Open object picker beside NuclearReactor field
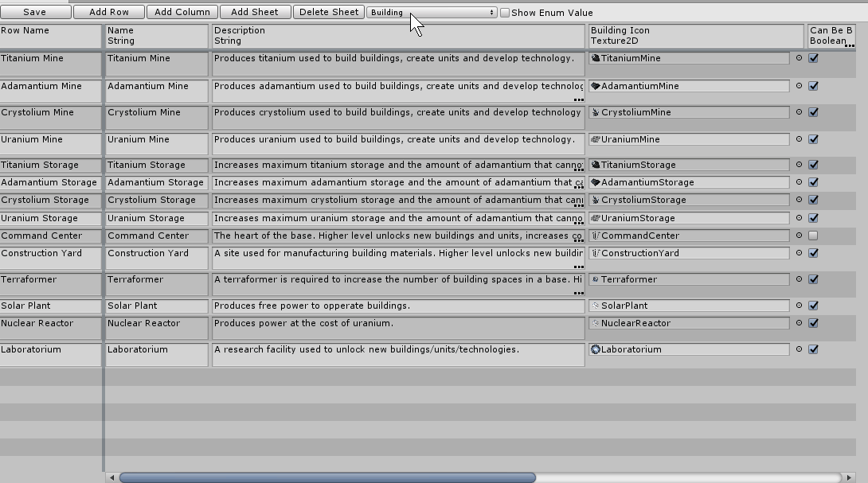Viewport: 868px width, 483px height. click(799, 323)
